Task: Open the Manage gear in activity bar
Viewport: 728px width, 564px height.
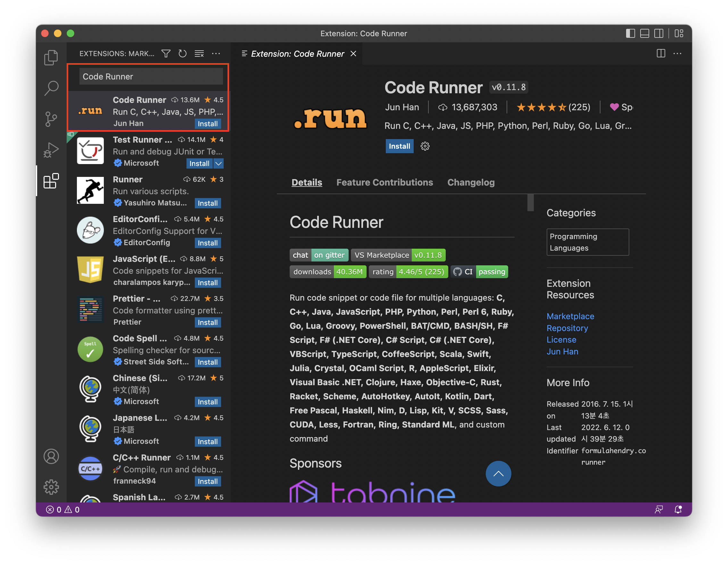Action: [51, 487]
